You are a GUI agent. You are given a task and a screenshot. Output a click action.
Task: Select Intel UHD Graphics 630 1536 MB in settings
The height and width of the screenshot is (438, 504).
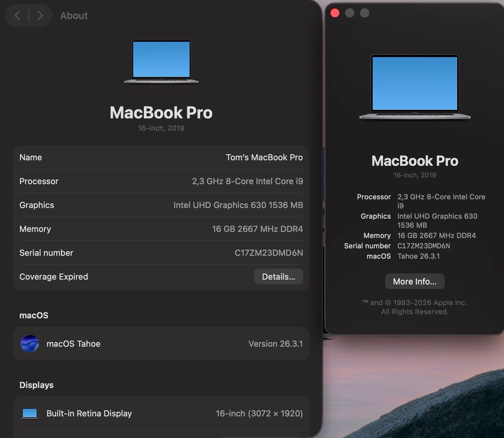[x=238, y=205]
